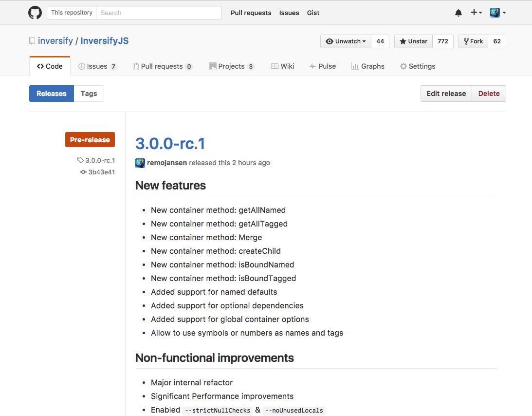Click 'New container method: isBoundNamed'
532x416 pixels.
tap(222, 265)
